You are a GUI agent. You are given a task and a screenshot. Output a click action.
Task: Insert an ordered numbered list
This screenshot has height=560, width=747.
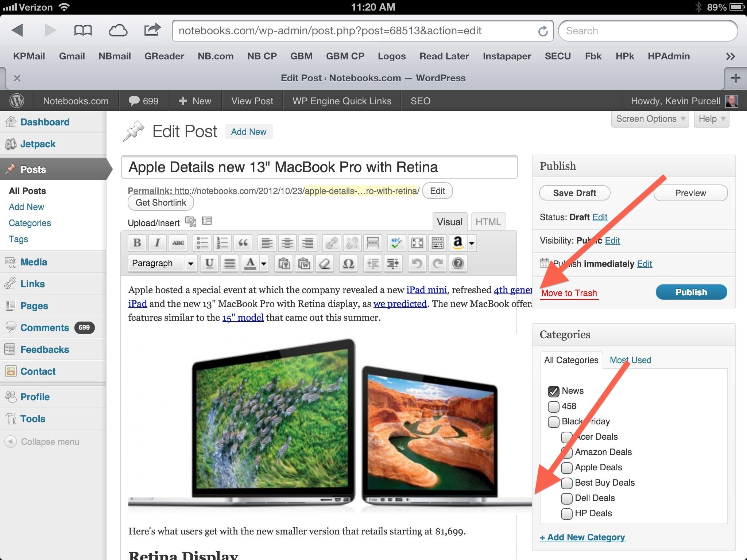click(x=222, y=243)
